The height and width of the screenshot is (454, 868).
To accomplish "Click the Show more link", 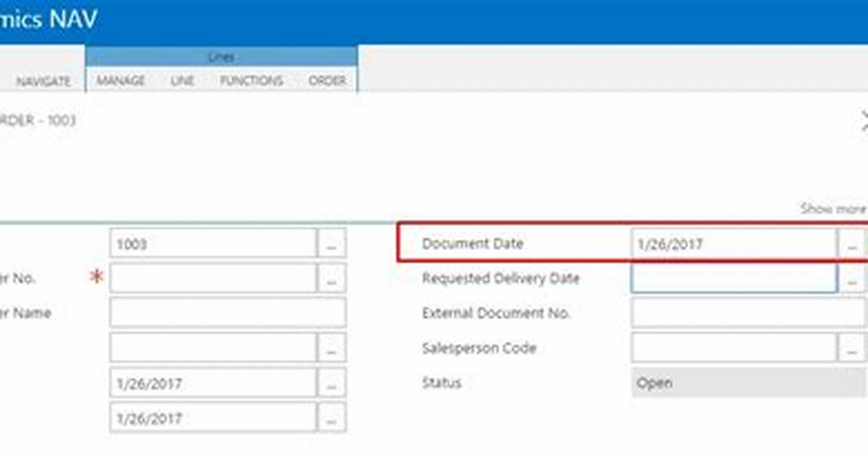I will [833, 209].
